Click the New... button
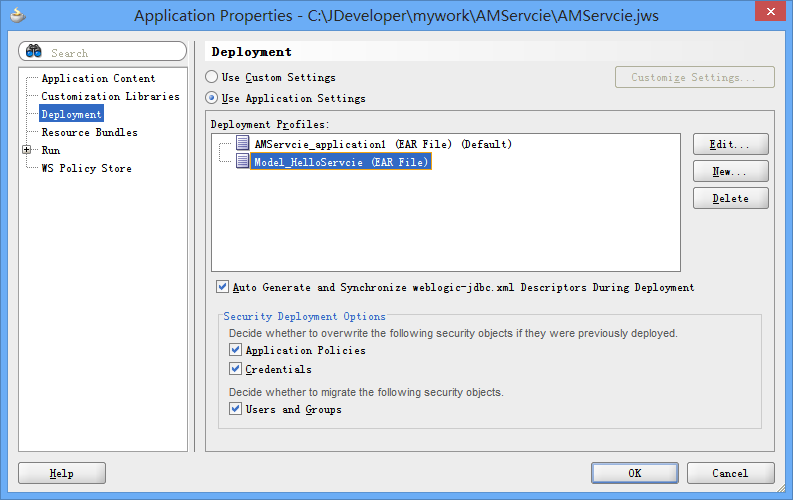The image size is (793, 500). point(731,171)
